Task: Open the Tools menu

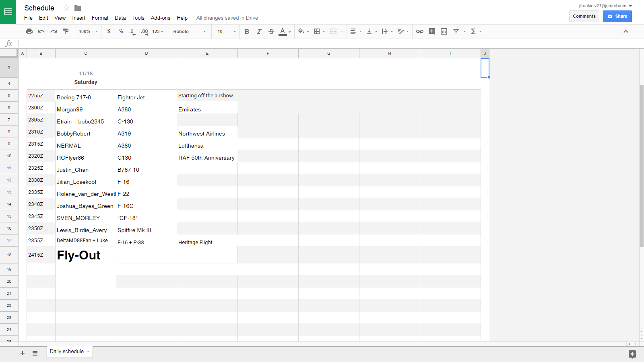Action: 138,18
